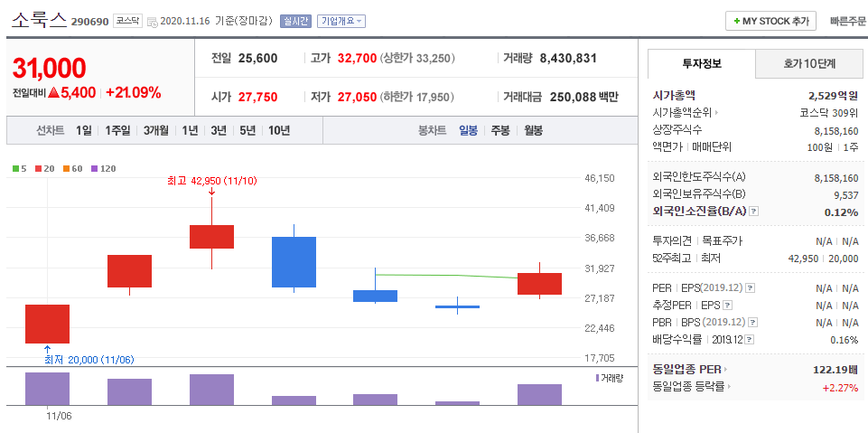Image resolution: width=868 pixels, height=433 pixels.
Task: Click the 코스닥 309위 ranking value
Action: pyautogui.click(x=829, y=113)
